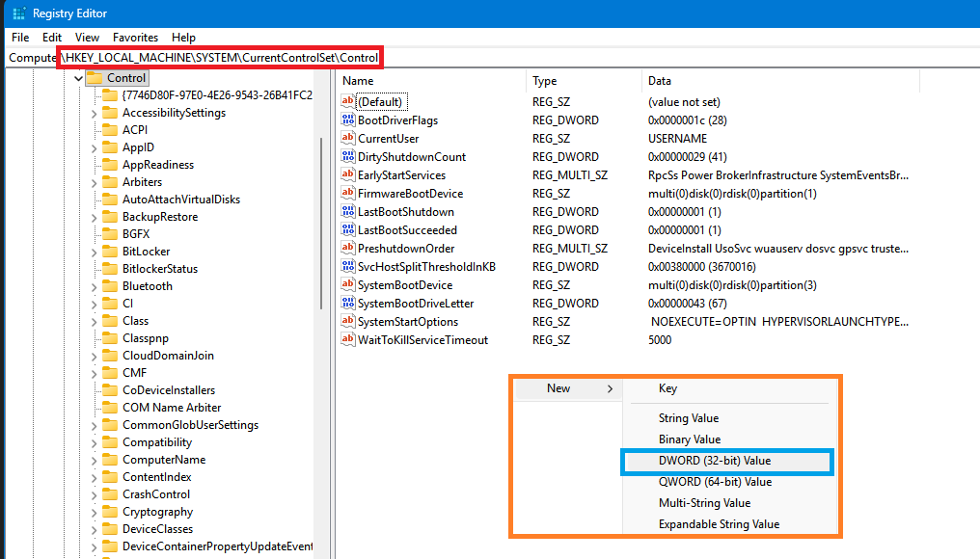The image size is (980, 559).
Task: Open the Favorites menu
Action: [135, 38]
